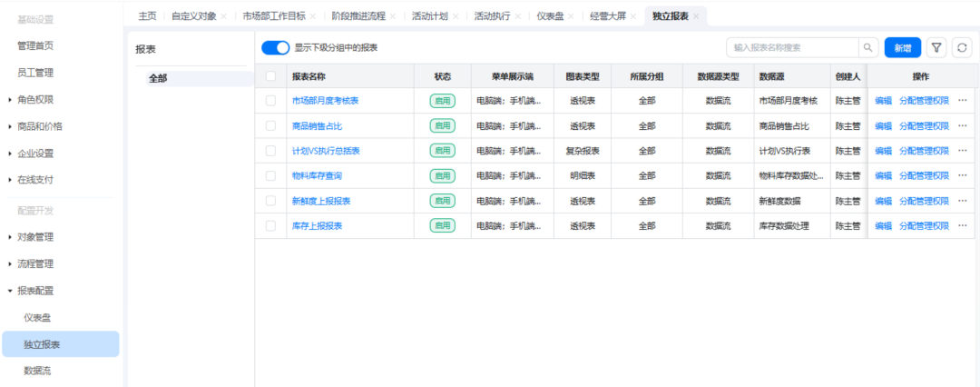
Task: Open the 物料库存查询 report link
Action: tap(317, 176)
